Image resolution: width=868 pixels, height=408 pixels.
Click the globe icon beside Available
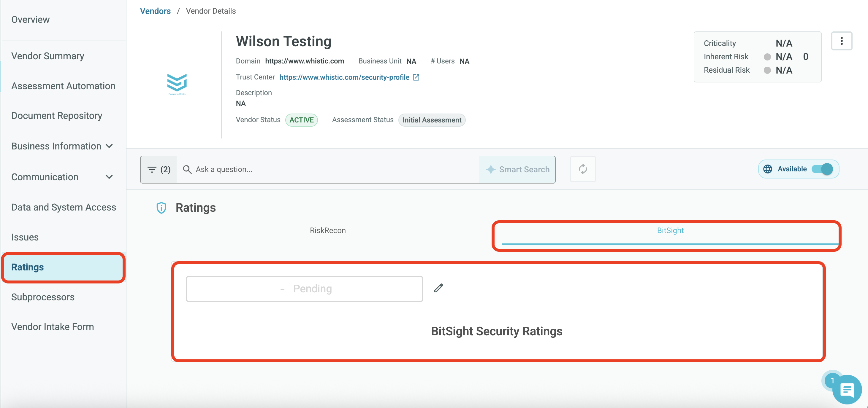(768, 169)
